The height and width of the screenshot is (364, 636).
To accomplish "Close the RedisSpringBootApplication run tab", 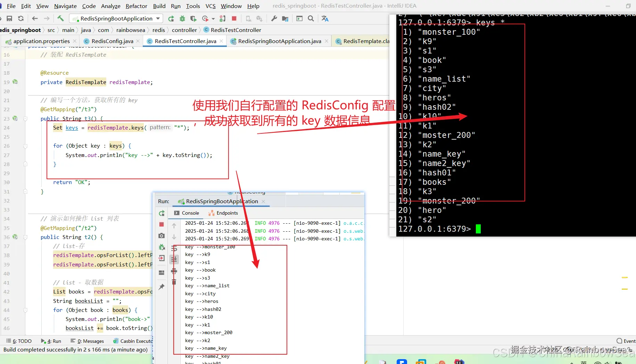I will tap(263, 201).
